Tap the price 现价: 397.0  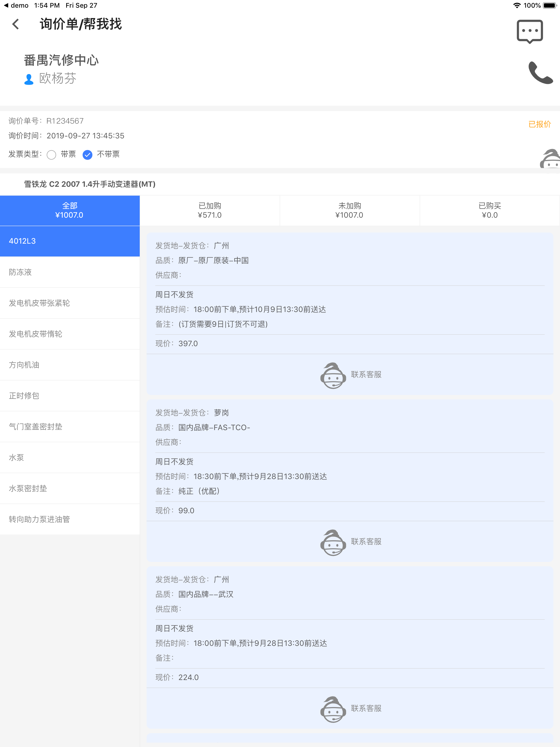(177, 343)
